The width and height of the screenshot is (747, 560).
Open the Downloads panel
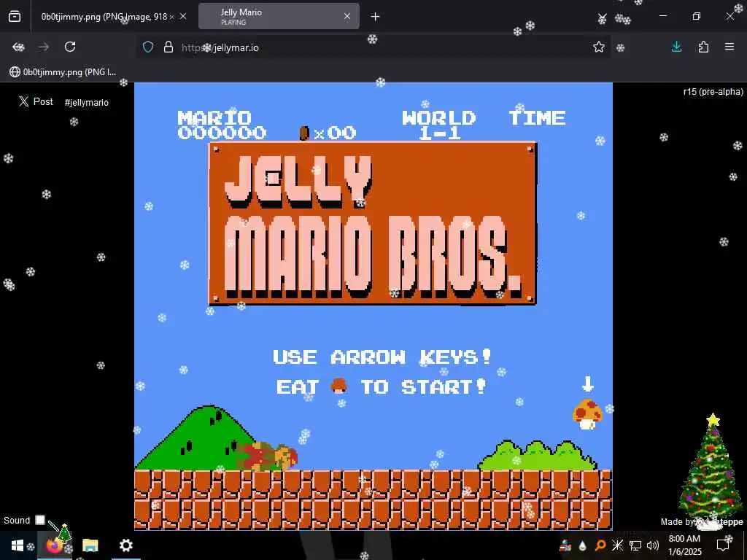tap(676, 47)
